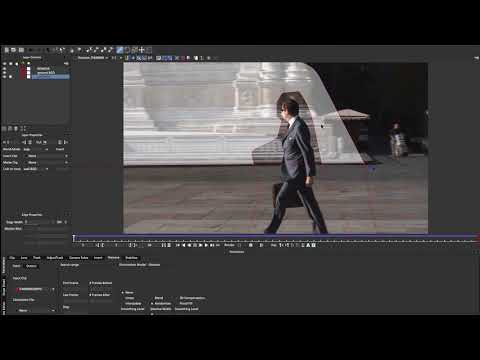This screenshot has height=360, width=480.
Task: Open the Insert Clip dropdown
Action: (47, 156)
